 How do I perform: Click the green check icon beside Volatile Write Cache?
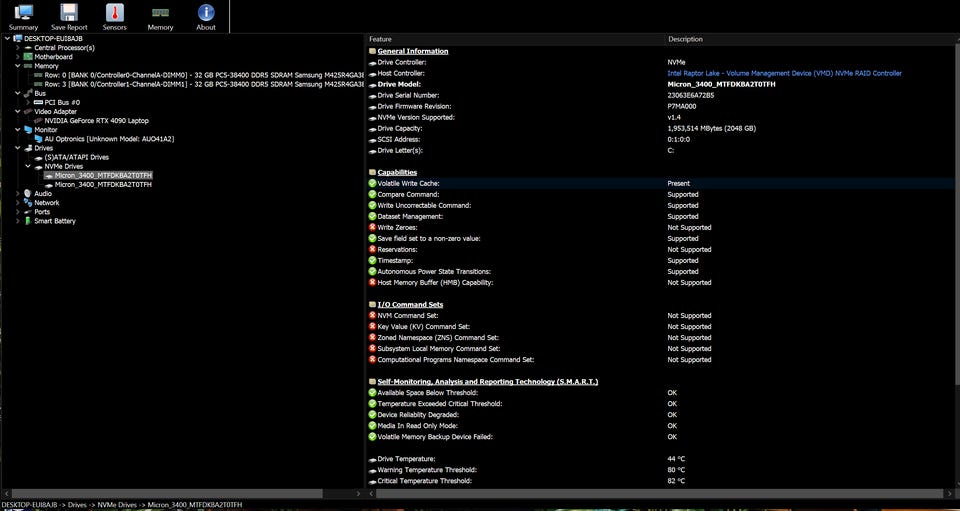(x=372, y=183)
